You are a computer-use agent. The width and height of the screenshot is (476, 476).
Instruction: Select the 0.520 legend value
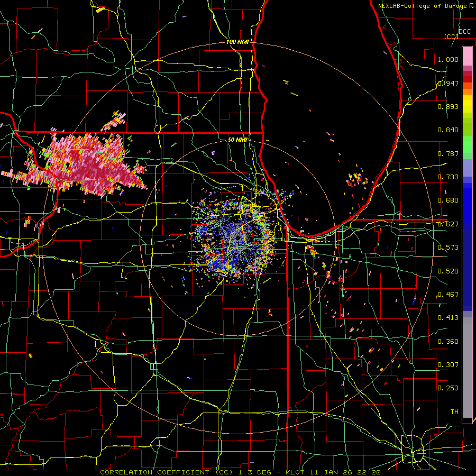pos(448,271)
